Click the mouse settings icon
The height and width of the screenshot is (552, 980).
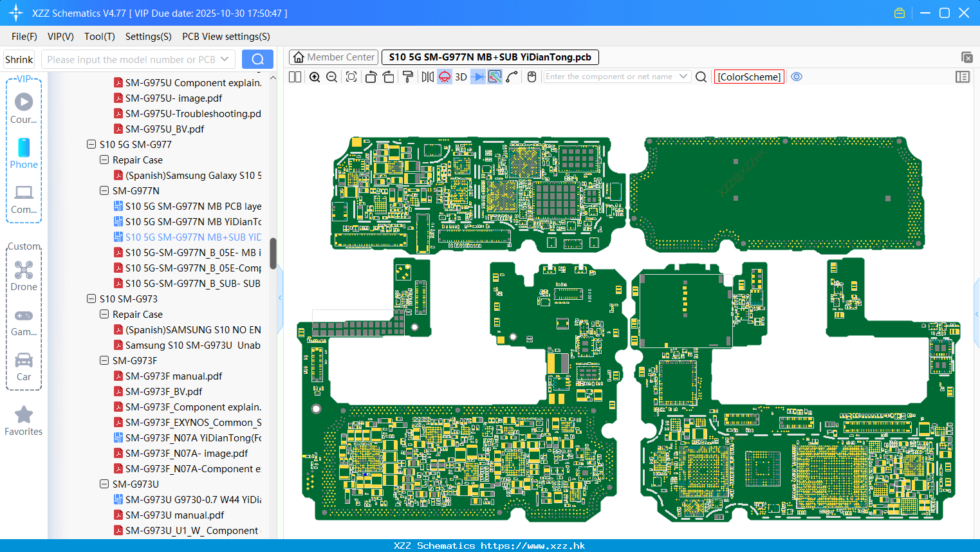(532, 77)
